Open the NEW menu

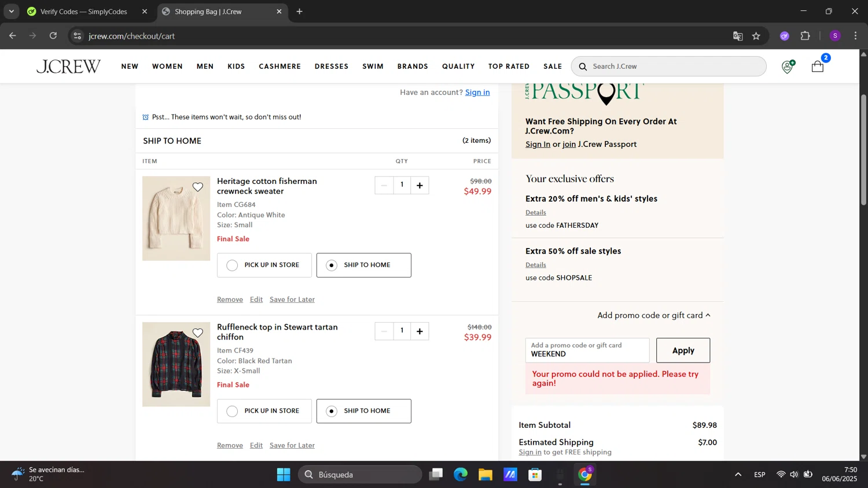pos(130,66)
